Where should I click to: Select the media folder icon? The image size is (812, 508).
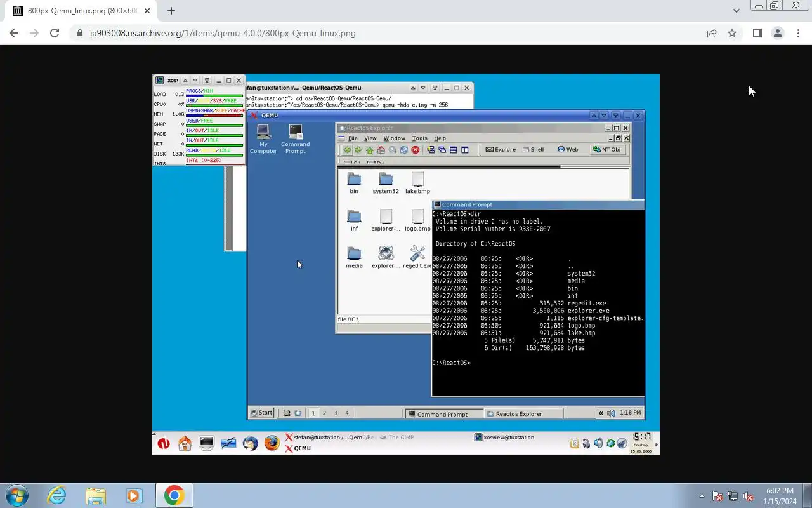pos(354,257)
